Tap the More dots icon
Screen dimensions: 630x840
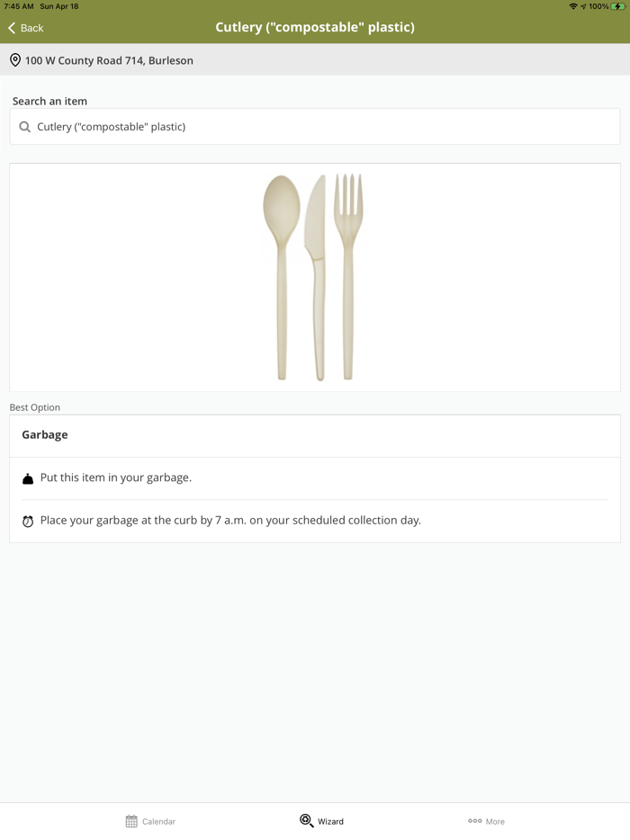tap(474, 821)
